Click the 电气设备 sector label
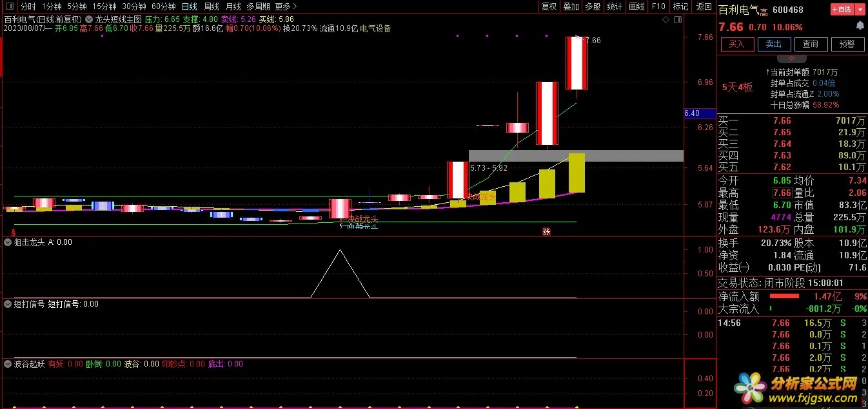The height and width of the screenshot is (409, 868). point(375,28)
